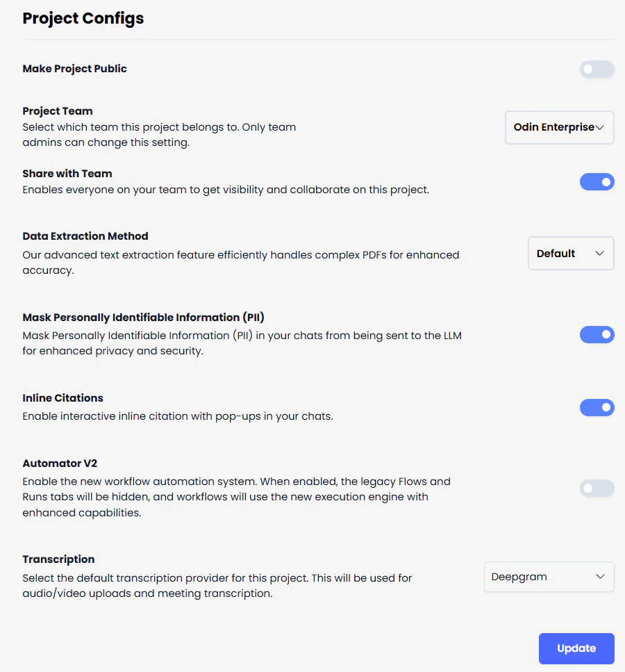Screen dimensions: 625x672
Task: Toggle the Make Project Public switch
Action: point(597,69)
